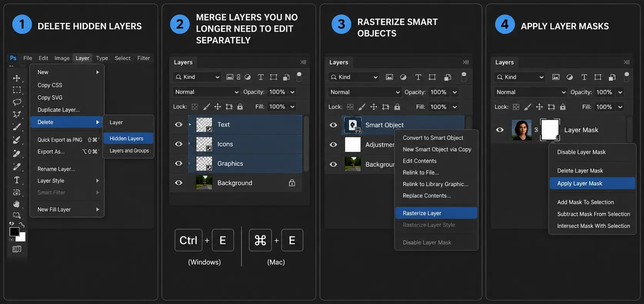Select the Lasso tool
Screen dimensions: 644x304
point(17,102)
